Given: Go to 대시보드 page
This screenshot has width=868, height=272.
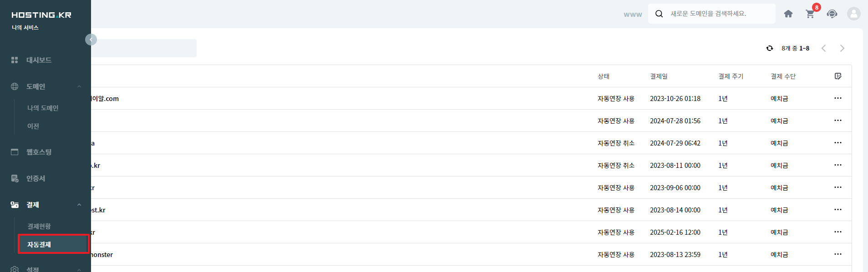Looking at the screenshot, I should pos(39,60).
